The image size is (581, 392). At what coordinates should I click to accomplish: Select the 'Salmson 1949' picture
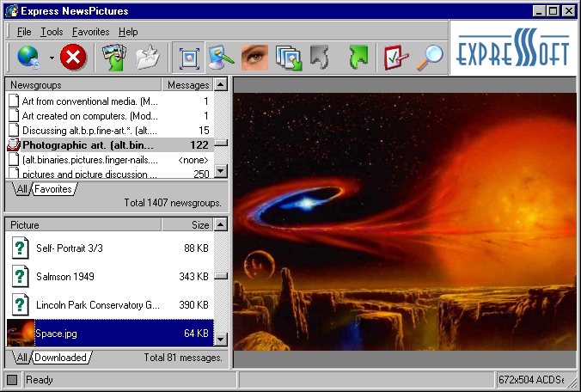click(x=110, y=277)
